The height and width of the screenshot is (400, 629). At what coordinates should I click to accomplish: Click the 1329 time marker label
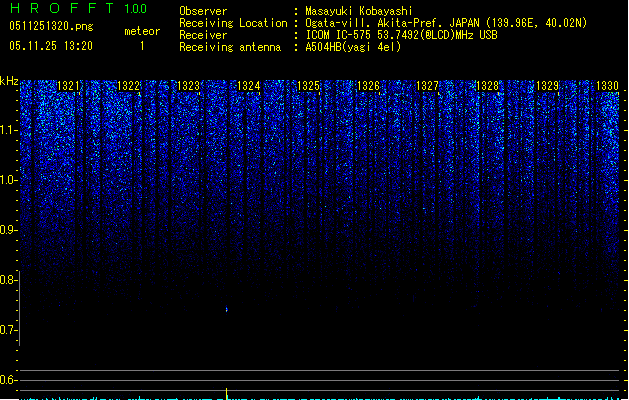click(548, 86)
